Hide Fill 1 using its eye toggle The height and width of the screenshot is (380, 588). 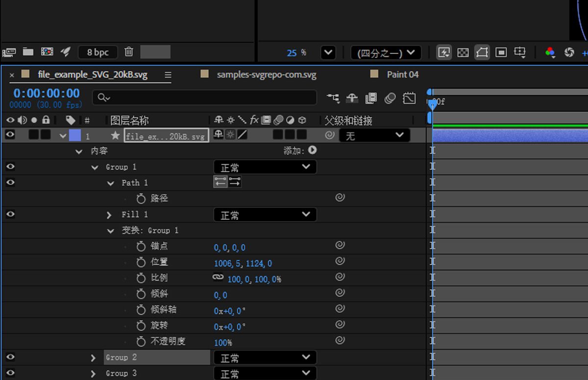10,214
